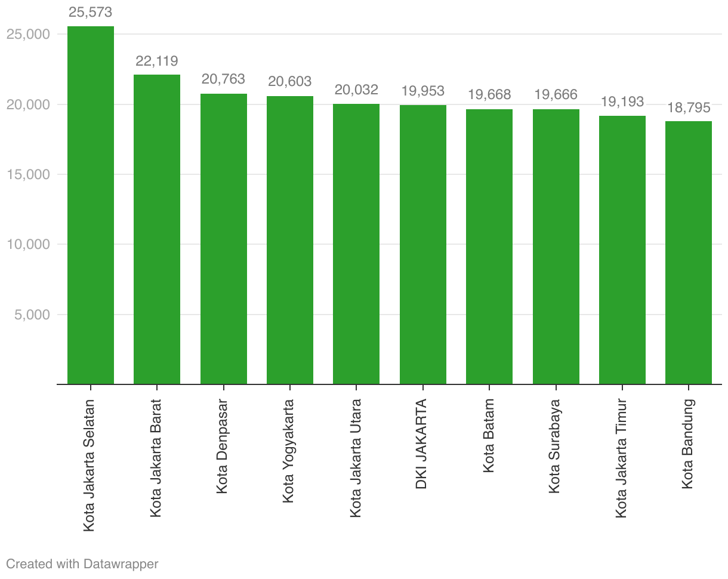Click the Kota Jakarta Selatan bar
The width and height of the screenshot is (728, 579).
[x=91, y=205]
